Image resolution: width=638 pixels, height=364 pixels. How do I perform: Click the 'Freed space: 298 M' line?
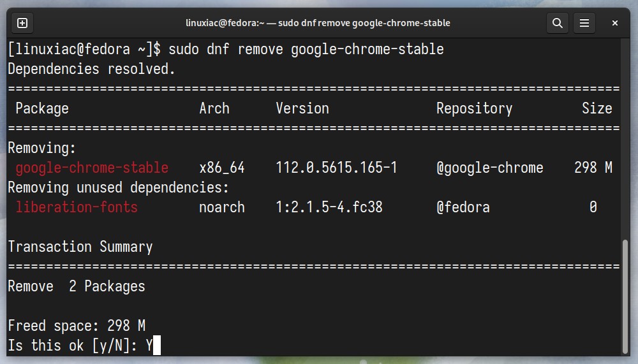tap(77, 326)
